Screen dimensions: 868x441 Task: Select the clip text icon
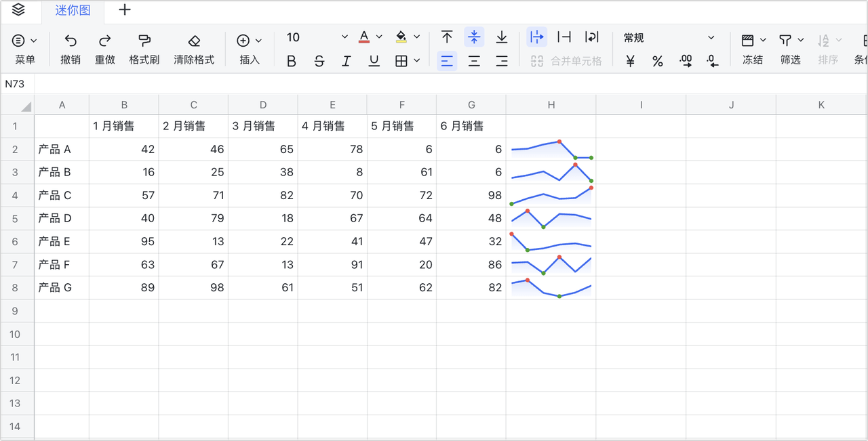point(564,37)
